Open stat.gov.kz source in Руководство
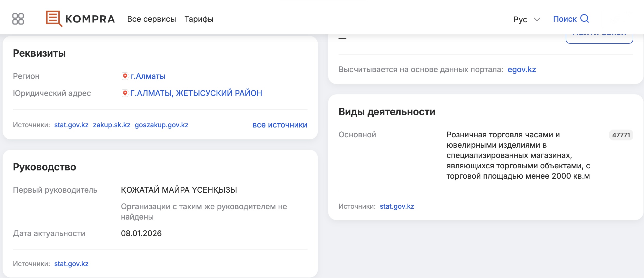Viewport: 644px width, 278px height. 71,264
